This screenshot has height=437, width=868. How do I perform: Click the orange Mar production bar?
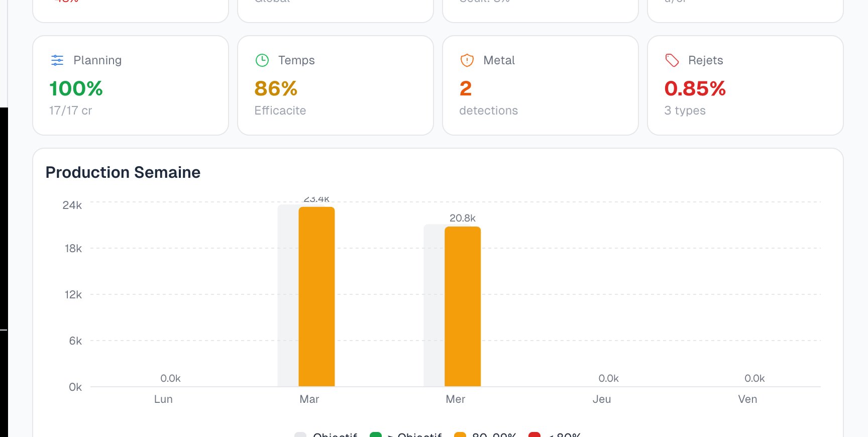pos(316,296)
